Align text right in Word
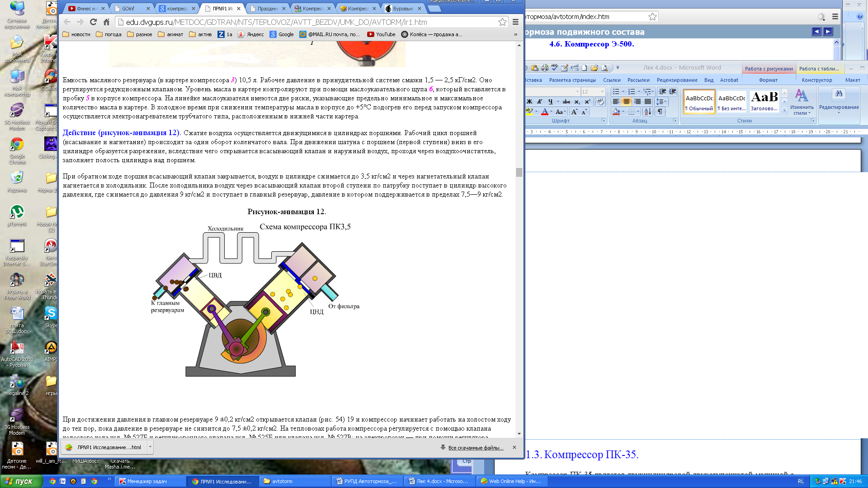The image size is (868, 488). 637,102
